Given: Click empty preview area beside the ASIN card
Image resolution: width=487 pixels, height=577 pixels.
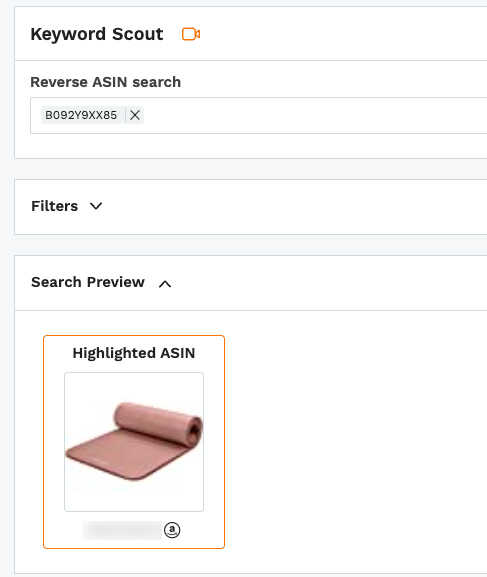Looking at the screenshot, I should click(x=353, y=442).
